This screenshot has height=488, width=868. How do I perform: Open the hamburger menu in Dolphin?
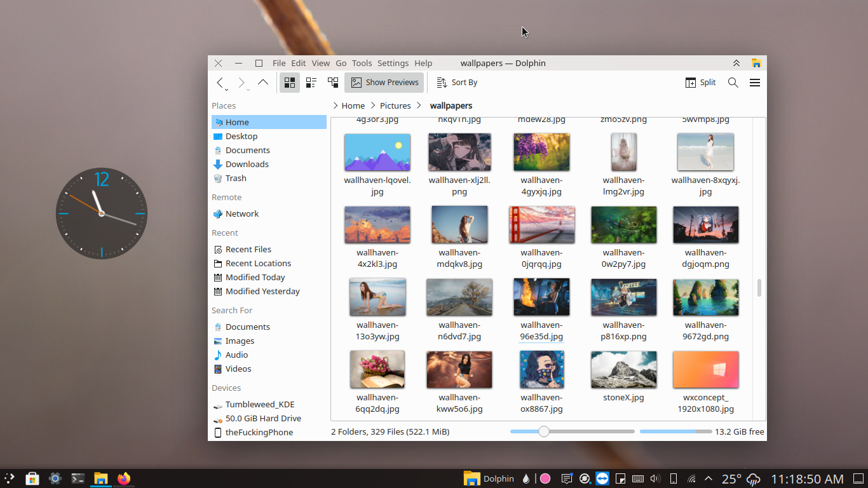[x=755, y=83]
